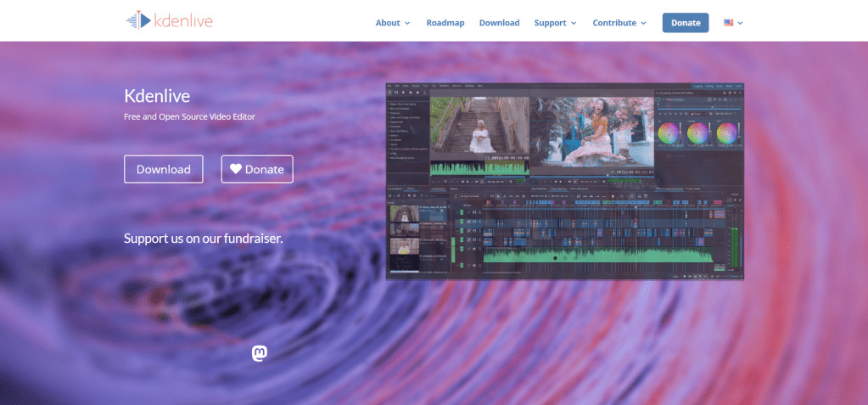Follow the 'Support us on our fundraiser' text
Viewport: 868px width, 405px height.
pos(203,239)
